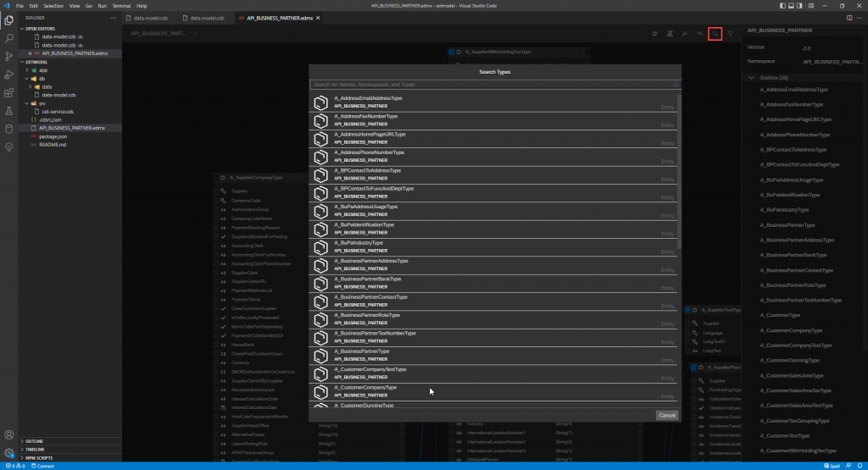Collapse the Entities (35) group

(x=751, y=78)
